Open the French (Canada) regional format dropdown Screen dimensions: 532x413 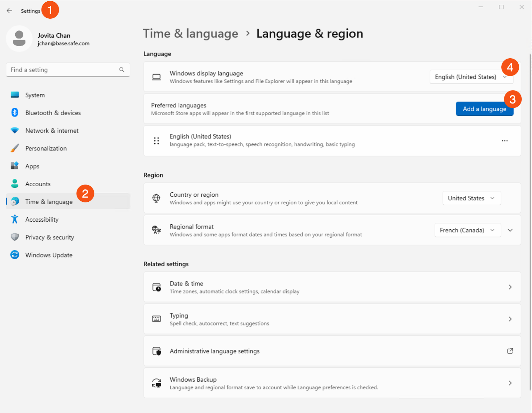point(467,230)
